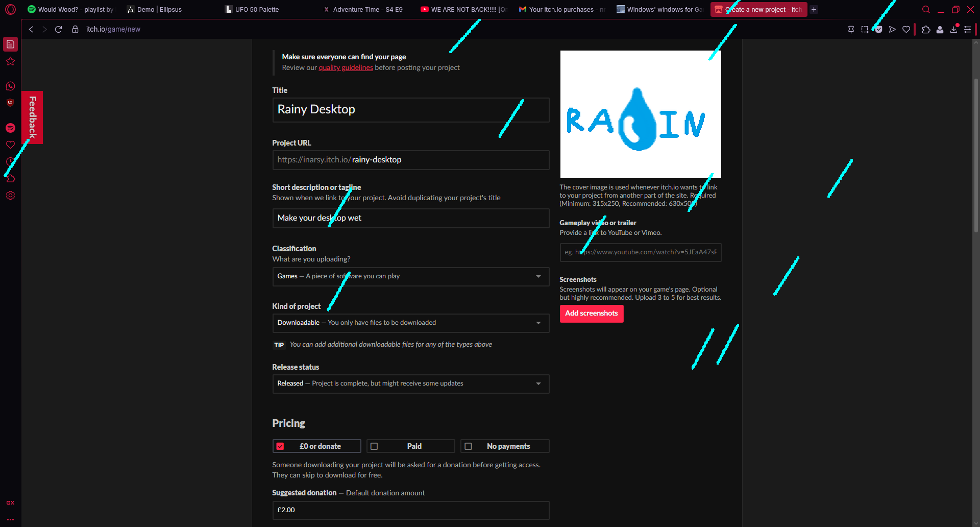
Task: Open the downloads icon with red dot
Action: [953, 30]
